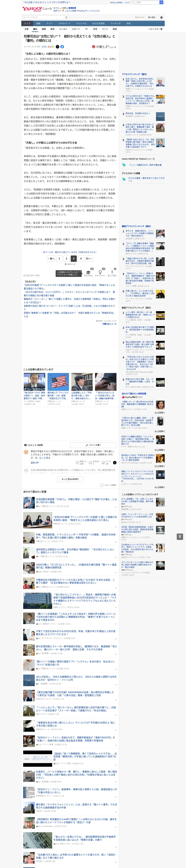Open the ランキング main tab

[115, 24]
